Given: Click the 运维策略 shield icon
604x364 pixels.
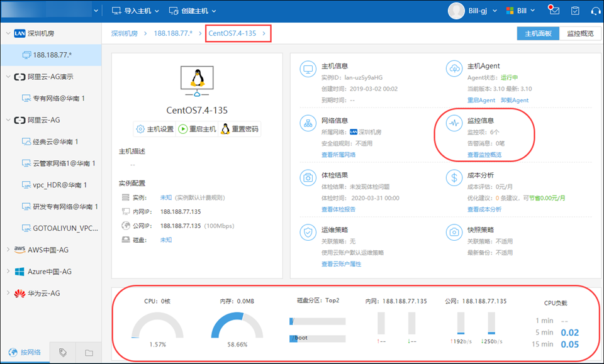Looking at the screenshot, I should [308, 233].
